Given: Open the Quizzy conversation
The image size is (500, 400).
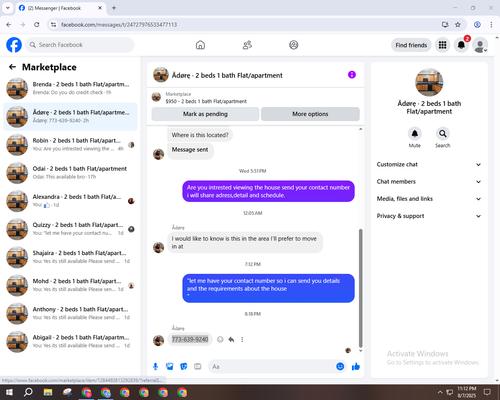Looking at the screenshot, I should [x=70, y=229].
